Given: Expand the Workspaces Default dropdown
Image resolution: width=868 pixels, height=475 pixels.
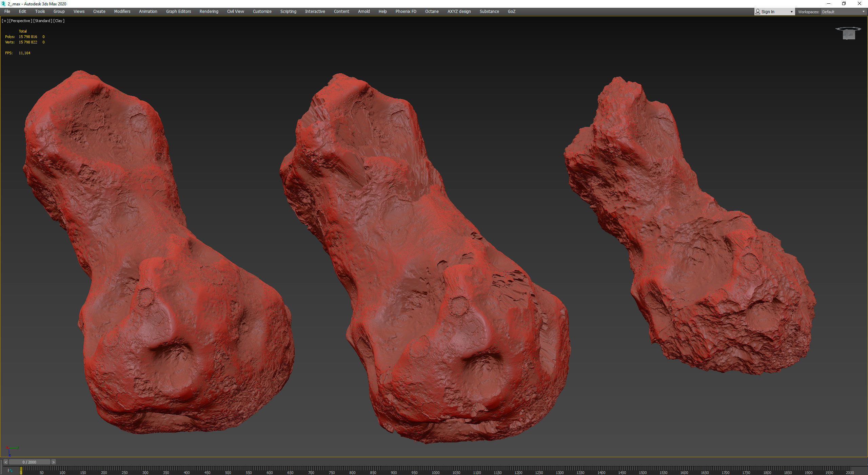Looking at the screenshot, I should [x=843, y=12].
